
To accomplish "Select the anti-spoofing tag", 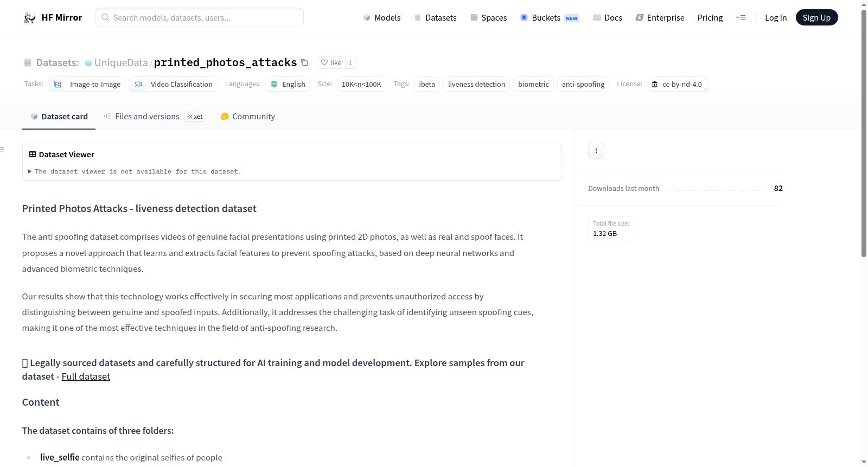I will [583, 84].
